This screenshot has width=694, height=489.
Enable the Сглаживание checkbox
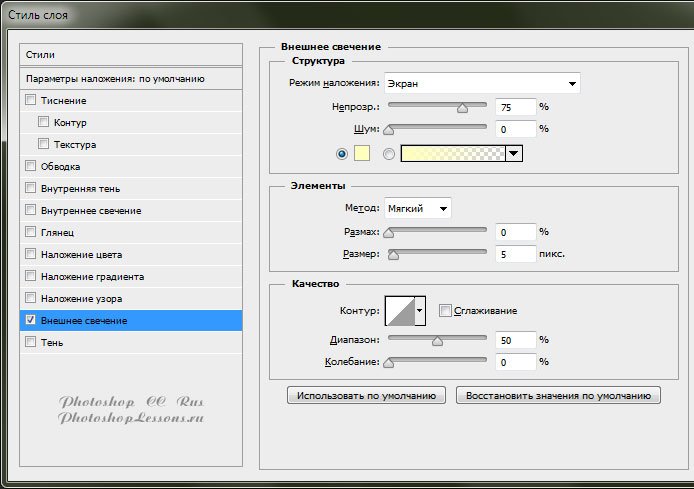point(445,311)
